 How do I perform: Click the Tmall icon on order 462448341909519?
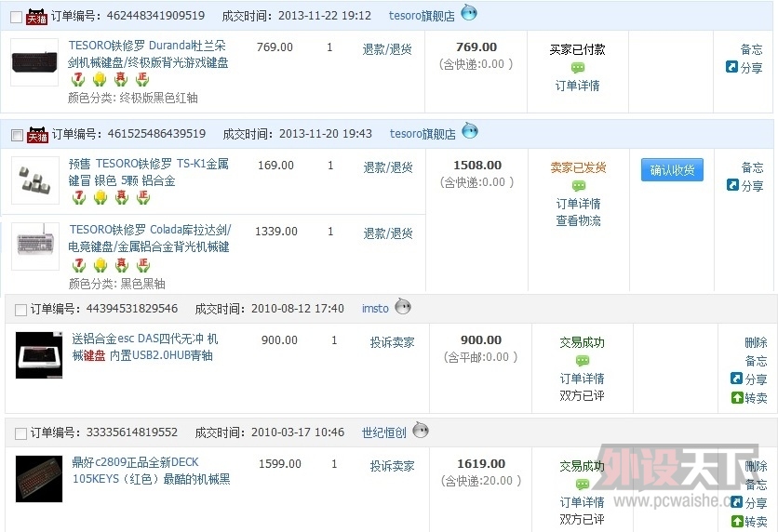tap(36, 17)
